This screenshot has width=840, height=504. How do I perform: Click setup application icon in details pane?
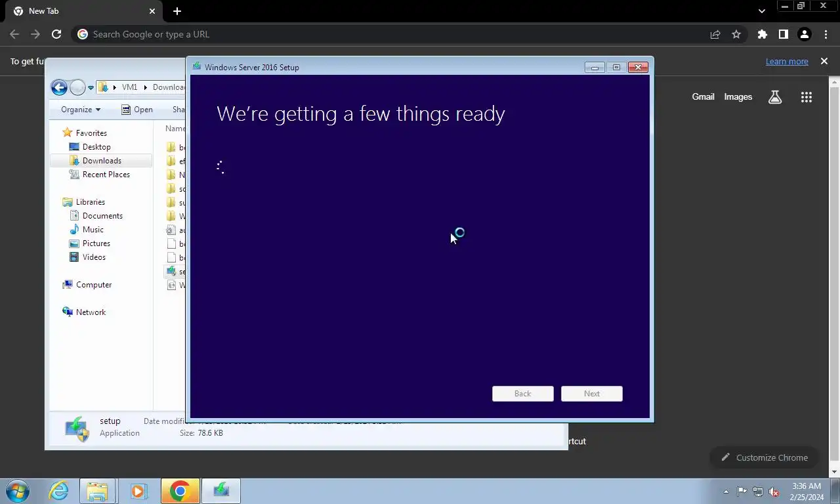[77, 428]
